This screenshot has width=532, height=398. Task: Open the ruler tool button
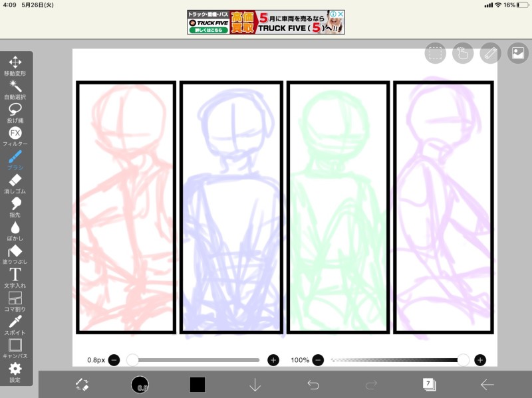(x=490, y=53)
